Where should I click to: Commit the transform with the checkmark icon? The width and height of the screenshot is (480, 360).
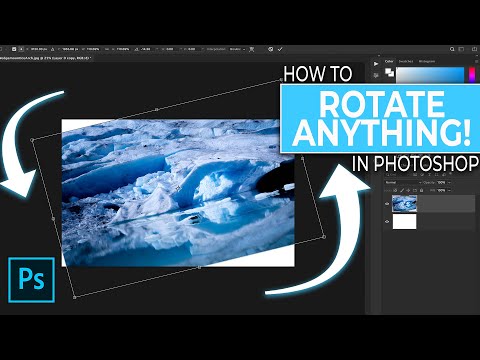point(280,49)
